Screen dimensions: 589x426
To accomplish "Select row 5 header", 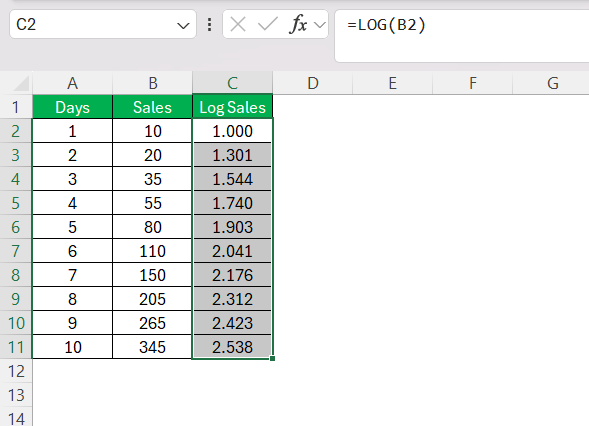I will pos(16,203).
